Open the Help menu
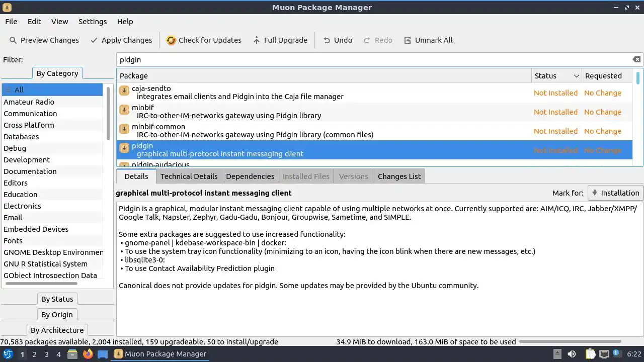The image size is (644, 362). (x=125, y=22)
